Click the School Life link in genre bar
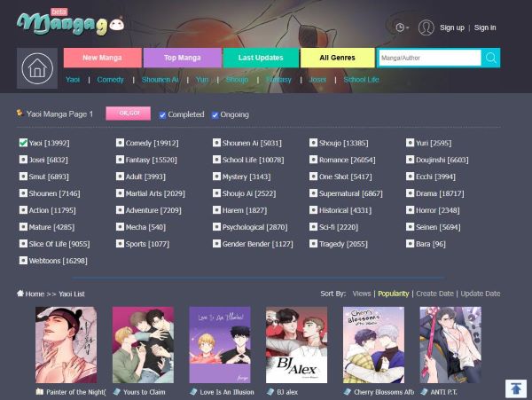This screenshot has height=400, width=532. 361,80
